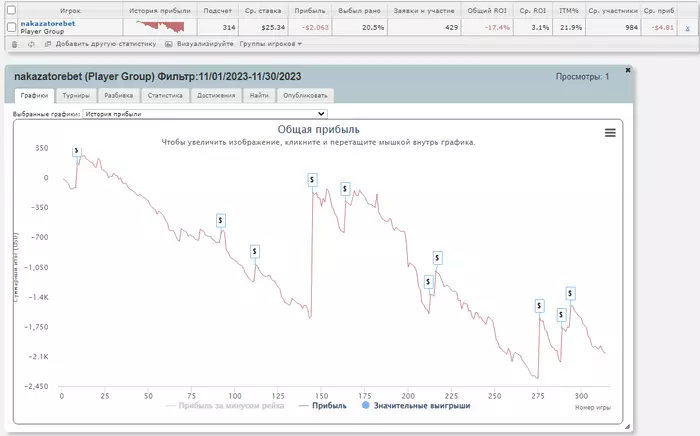
Task: Click the Просмотры: 1 text
Action: click(582, 77)
